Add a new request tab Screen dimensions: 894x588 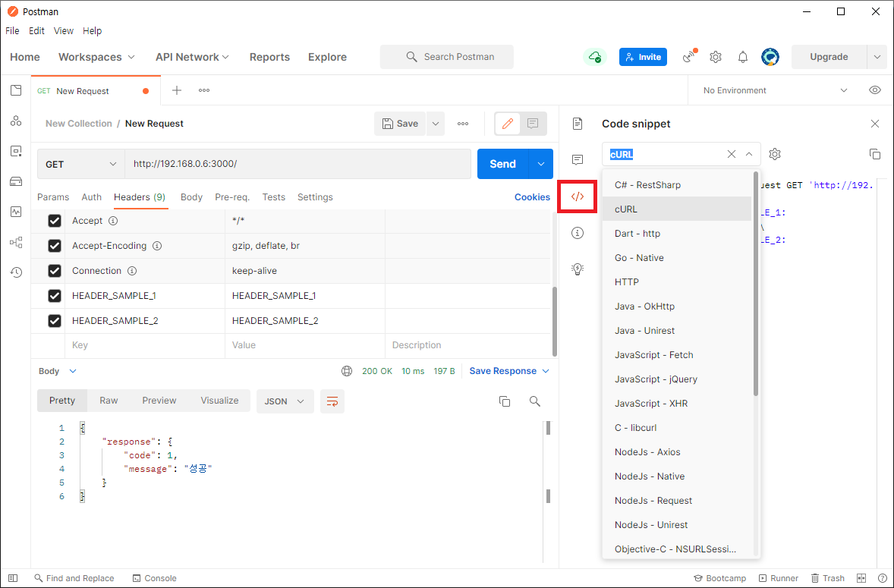click(x=177, y=90)
